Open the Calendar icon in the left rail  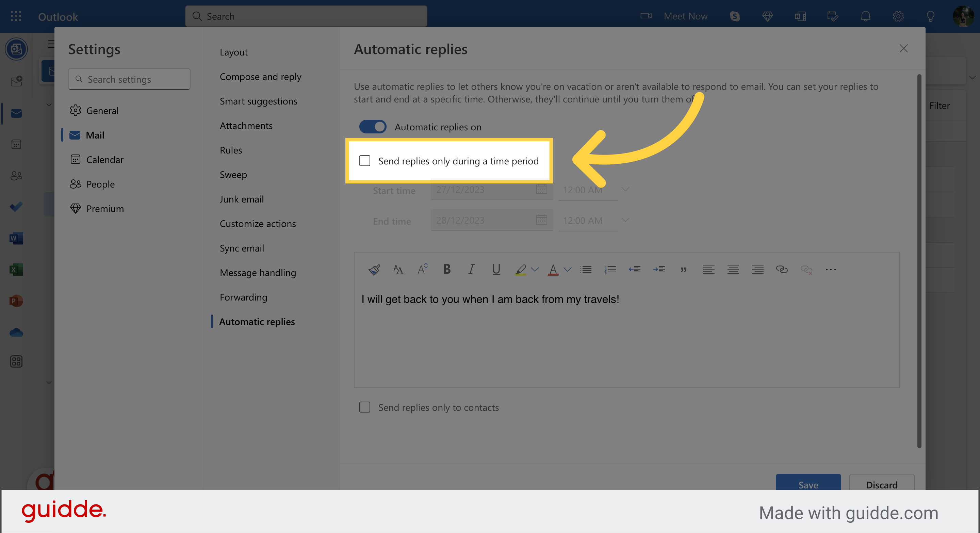[16, 144]
